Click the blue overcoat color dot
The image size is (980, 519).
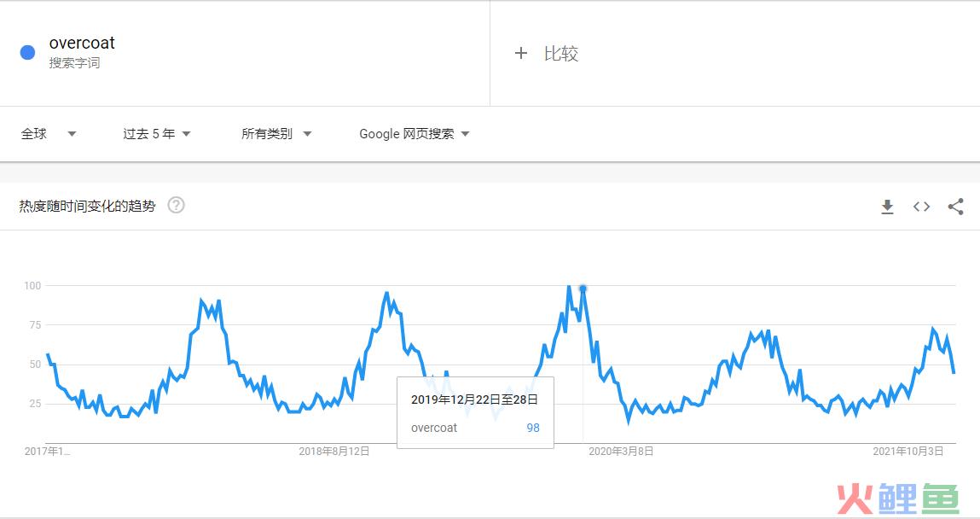(27, 53)
